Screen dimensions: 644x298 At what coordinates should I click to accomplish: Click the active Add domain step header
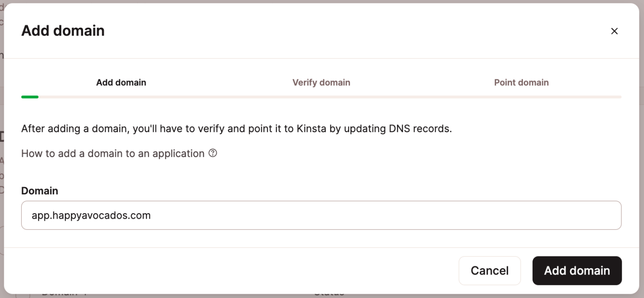pos(121,82)
